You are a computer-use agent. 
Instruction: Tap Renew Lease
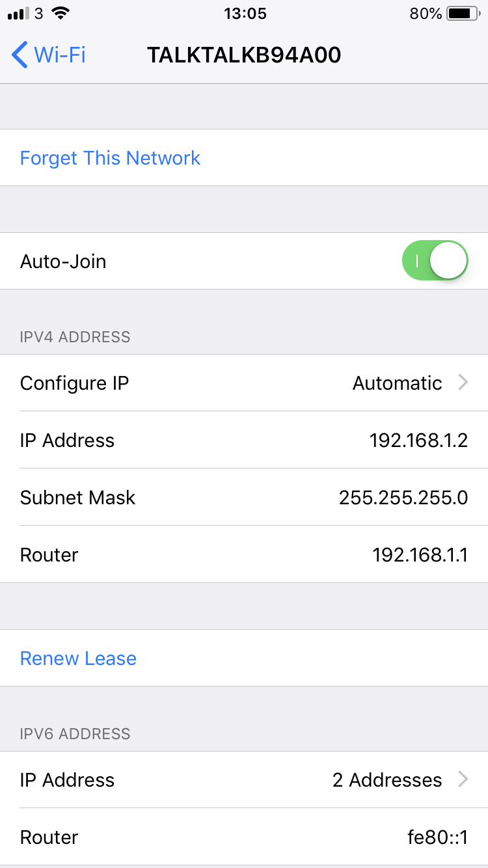[x=244, y=658]
